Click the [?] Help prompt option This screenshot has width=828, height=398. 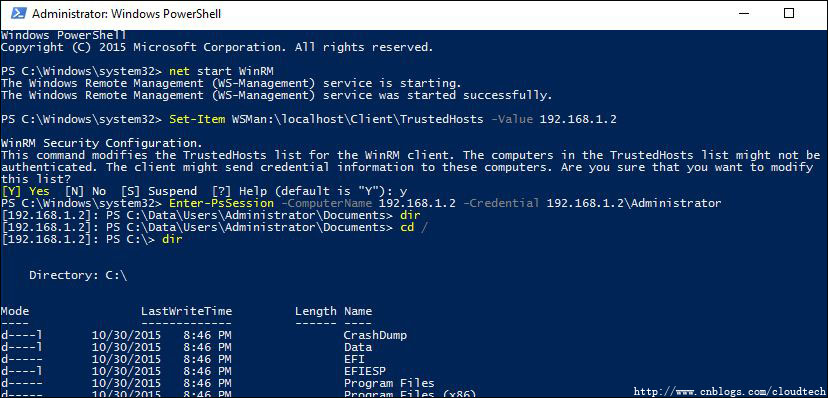click(233, 191)
